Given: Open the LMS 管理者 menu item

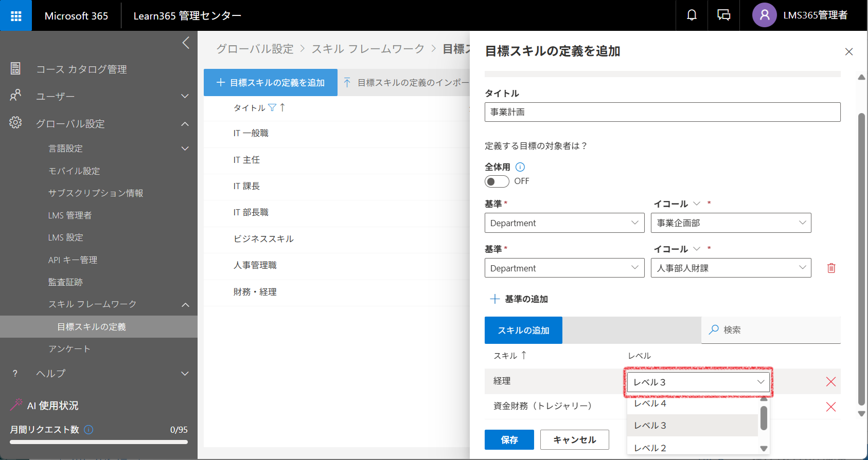Looking at the screenshot, I should tap(70, 215).
